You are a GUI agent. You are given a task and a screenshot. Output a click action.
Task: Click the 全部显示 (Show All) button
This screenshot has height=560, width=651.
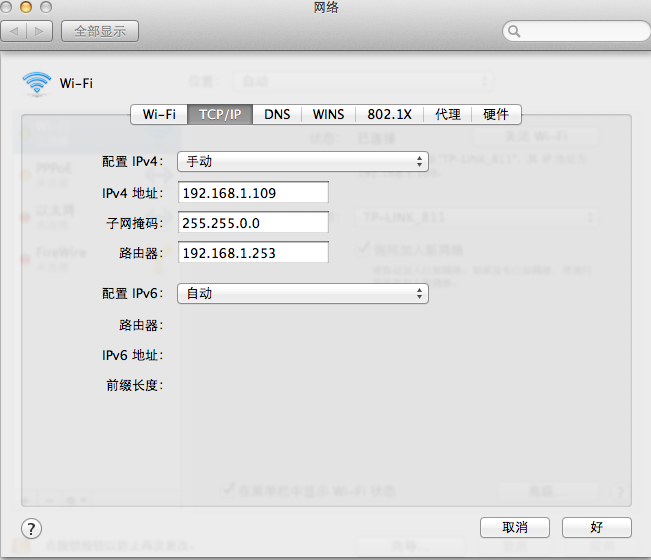100,31
